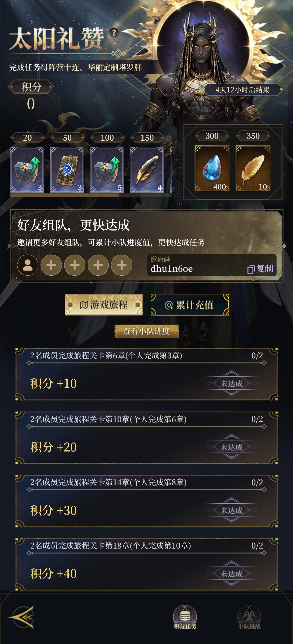The height and width of the screenshot is (644, 293).
Task: Tap the golden feather reward at 350 points
Action: coord(253,168)
